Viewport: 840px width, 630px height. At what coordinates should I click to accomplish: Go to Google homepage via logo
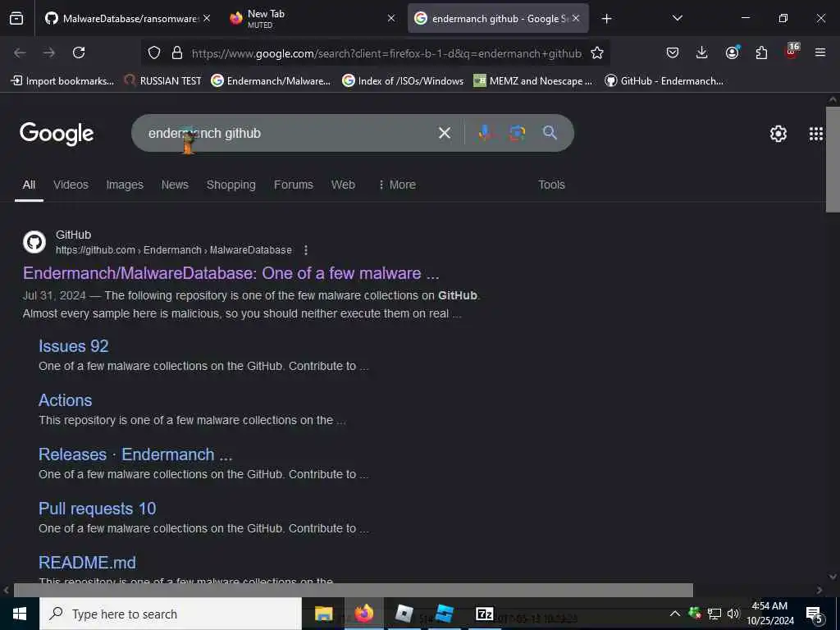point(57,134)
